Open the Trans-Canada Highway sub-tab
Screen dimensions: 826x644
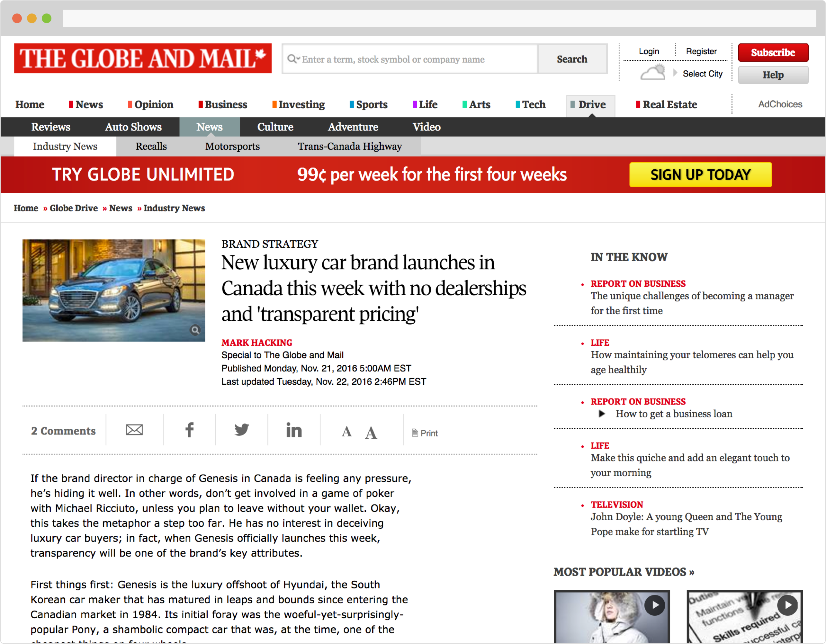(350, 146)
